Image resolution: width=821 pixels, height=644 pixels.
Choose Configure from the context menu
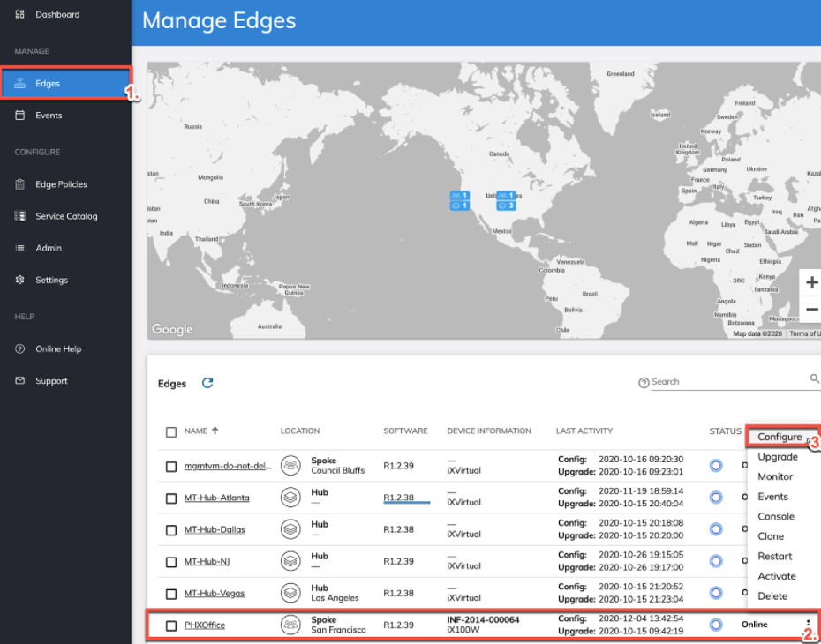click(x=780, y=437)
